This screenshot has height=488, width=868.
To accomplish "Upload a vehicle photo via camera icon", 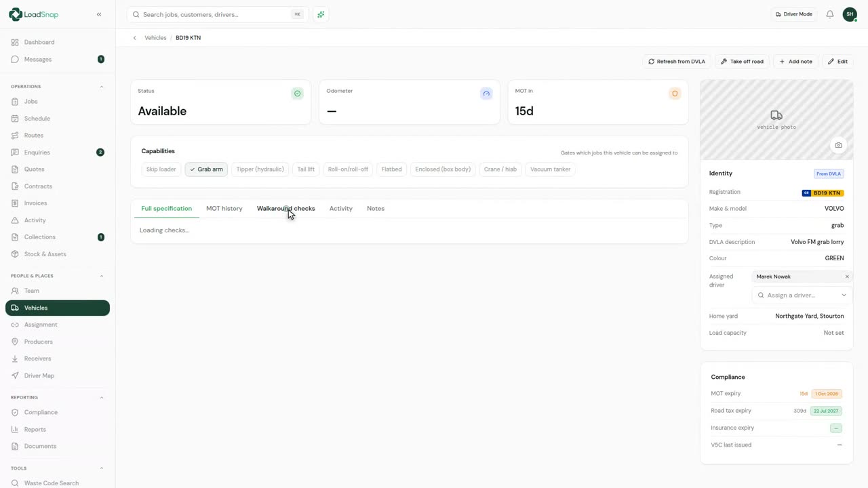I will click(839, 145).
